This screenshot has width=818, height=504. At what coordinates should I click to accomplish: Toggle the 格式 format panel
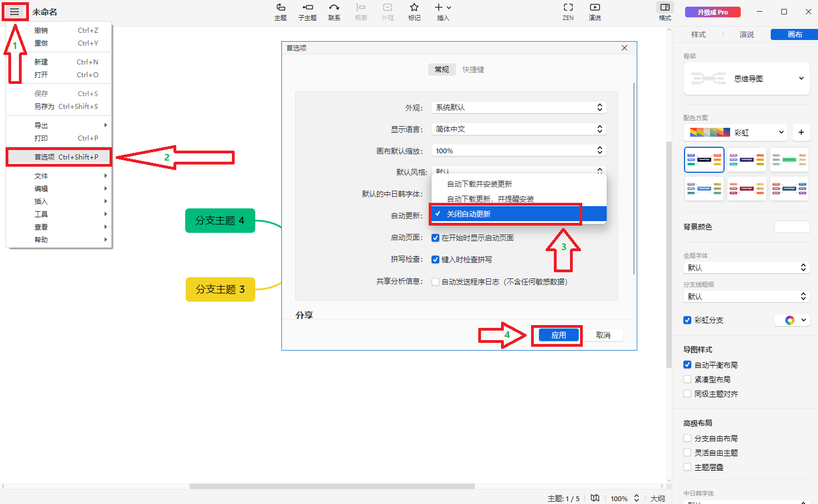pyautogui.click(x=665, y=12)
